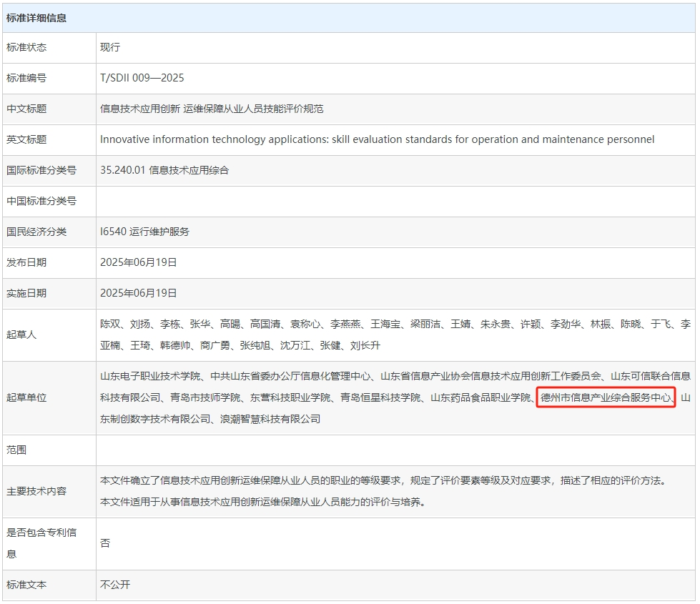
Task: Click the date in the 发布日期 row
Action: tap(139, 262)
